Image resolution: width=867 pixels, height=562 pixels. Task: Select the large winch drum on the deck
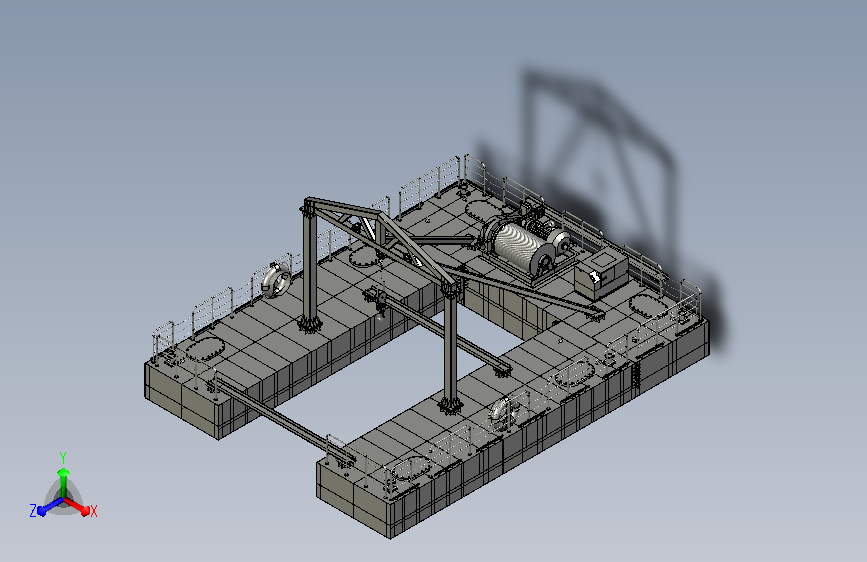click(x=521, y=247)
